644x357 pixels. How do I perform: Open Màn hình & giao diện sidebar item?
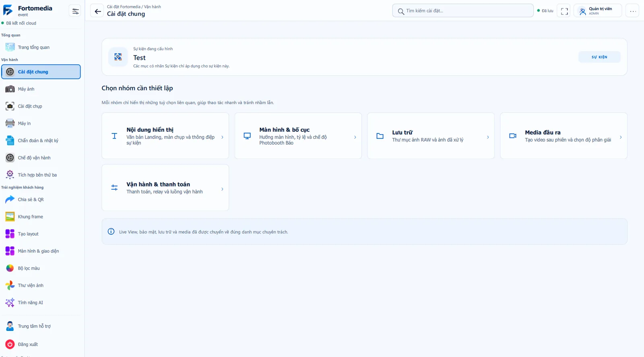pyautogui.click(x=41, y=251)
